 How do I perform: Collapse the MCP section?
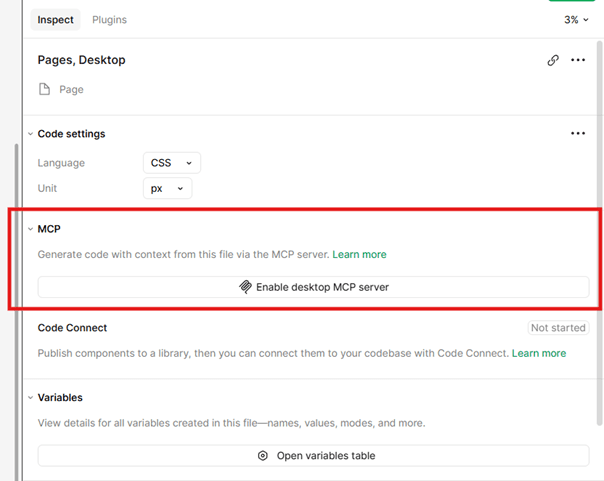[x=30, y=229]
